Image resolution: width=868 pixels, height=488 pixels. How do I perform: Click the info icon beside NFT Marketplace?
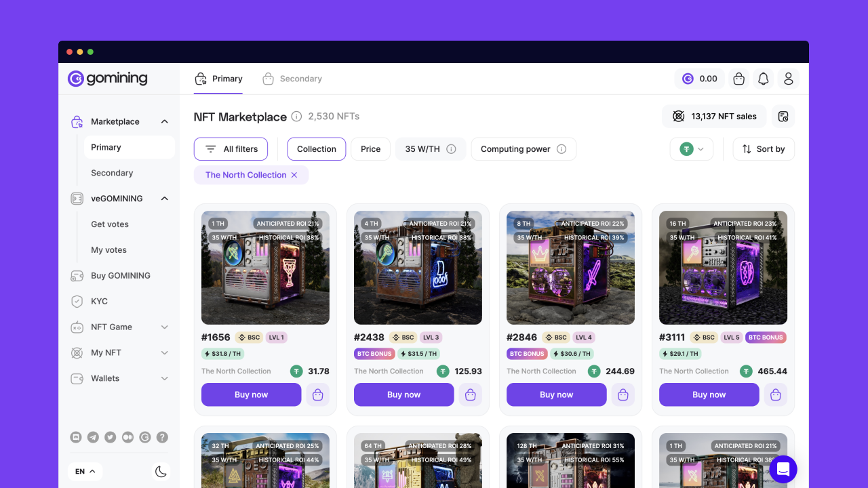(296, 117)
